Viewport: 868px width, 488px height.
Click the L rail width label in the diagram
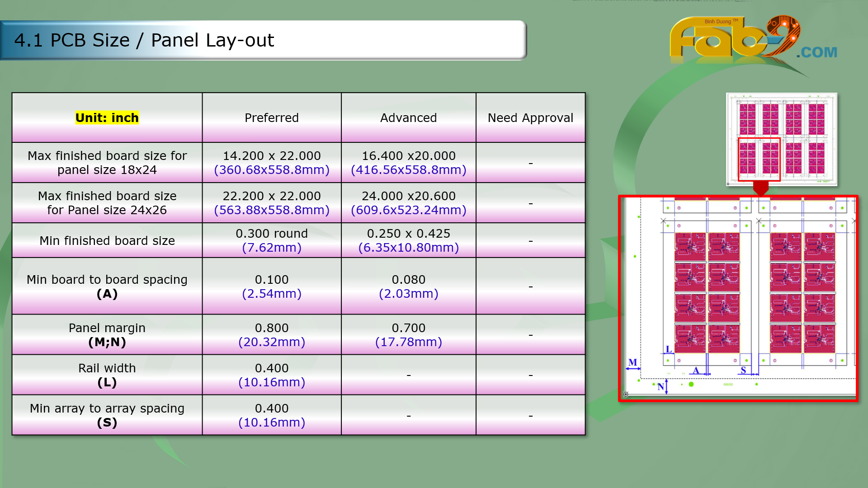click(x=669, y=349)
